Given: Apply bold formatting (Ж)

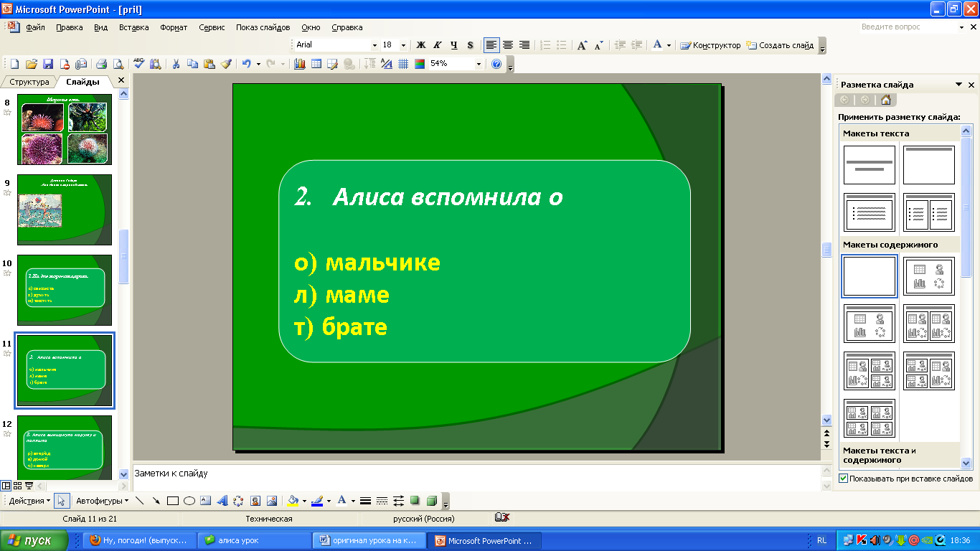Looking at the screenshot, I should (421, 44).
